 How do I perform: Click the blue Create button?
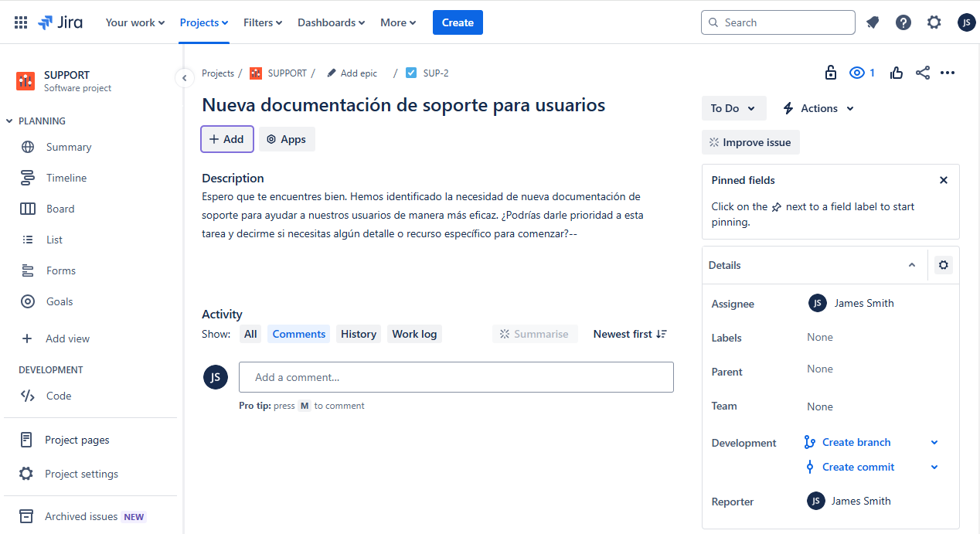(x=458, y=22)
